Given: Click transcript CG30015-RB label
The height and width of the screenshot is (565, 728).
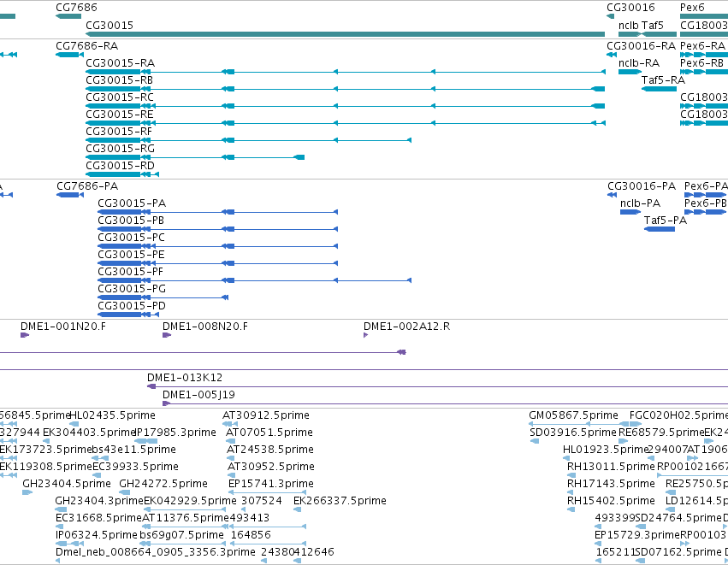Looking at the screenshot, I should coord(119,80).
